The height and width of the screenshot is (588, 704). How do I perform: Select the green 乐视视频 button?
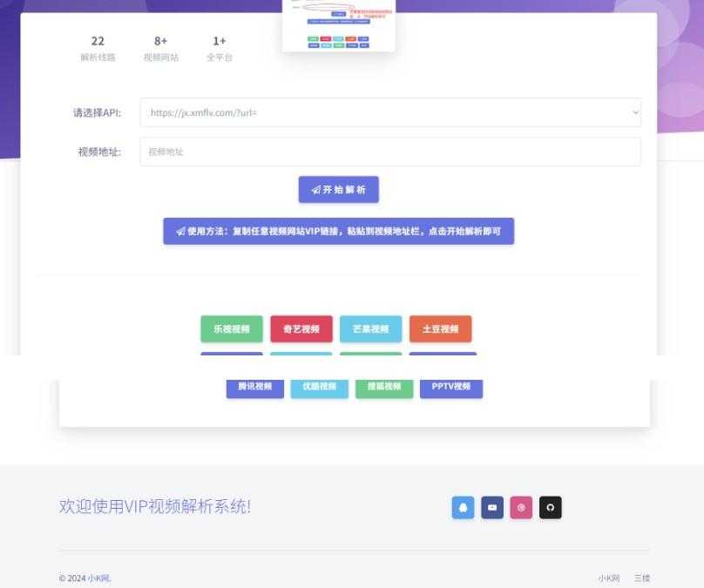tap(231, 329)
